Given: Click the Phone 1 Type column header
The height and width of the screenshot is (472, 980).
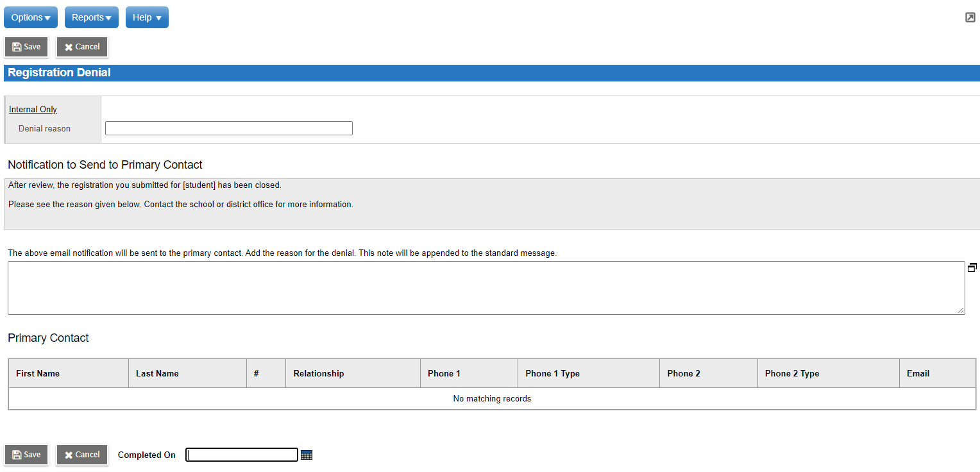Looking at the screenshot, I should click(552, 373).
